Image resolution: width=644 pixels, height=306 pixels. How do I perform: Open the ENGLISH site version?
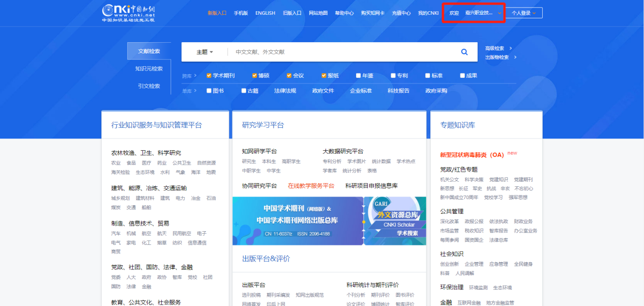[x=265, y=13]
